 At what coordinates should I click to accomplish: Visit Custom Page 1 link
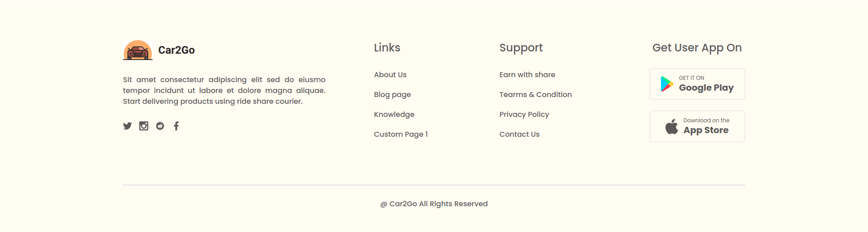(401, 134)
